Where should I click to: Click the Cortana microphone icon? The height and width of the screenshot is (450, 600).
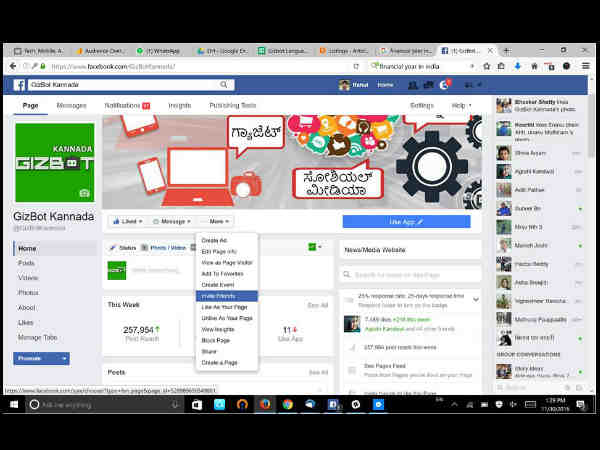tap(174, 404)
